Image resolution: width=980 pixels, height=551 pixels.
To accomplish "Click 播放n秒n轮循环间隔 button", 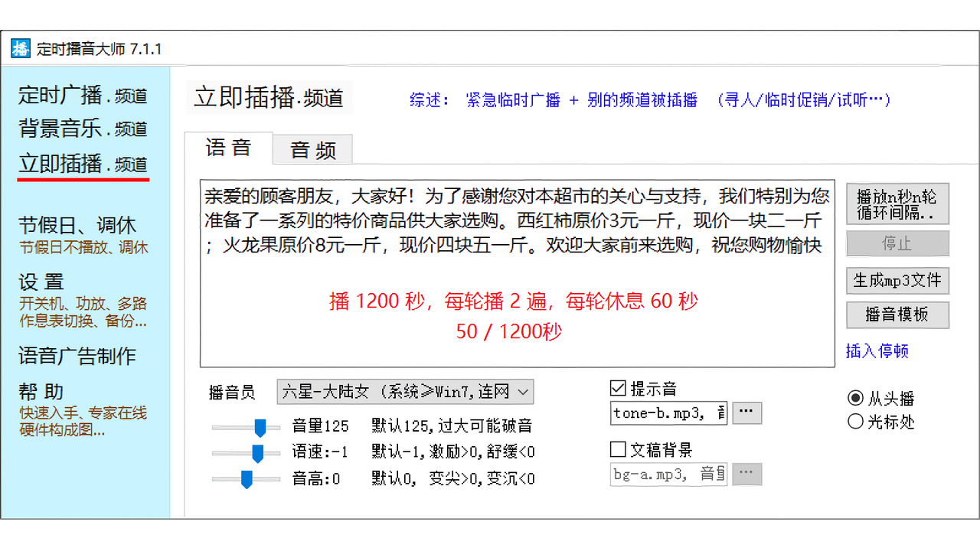I will click(897, 203).
